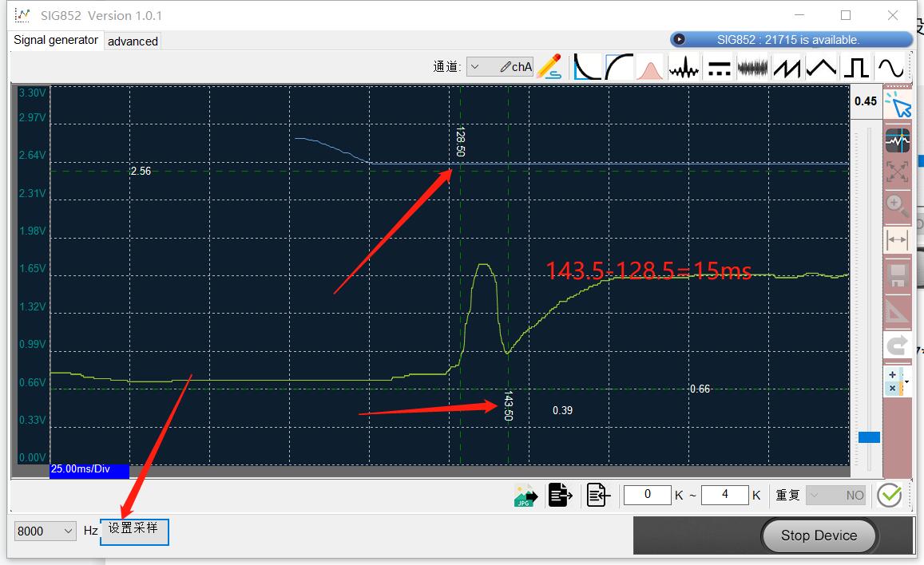Viewport: 924px width, 565px height.
Task: Click the 3.30V axis label
Action: point(32,93)
